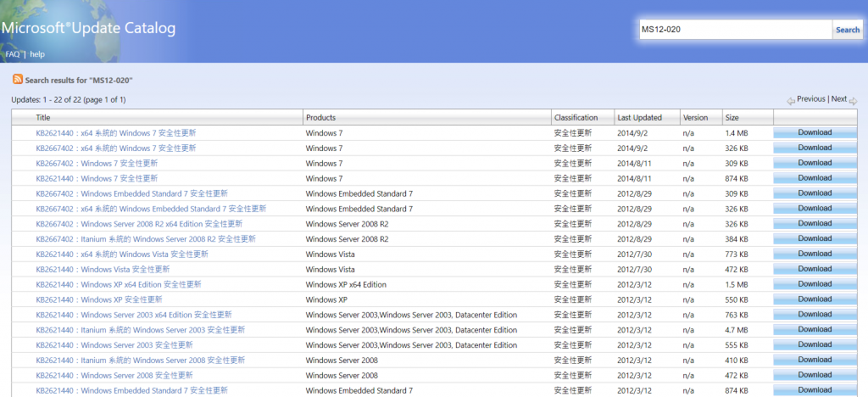The image size is (868, 397).
Task: Open KB2667402 Itanium Server 2008 R2 link
Action: (x=146, y=239)
